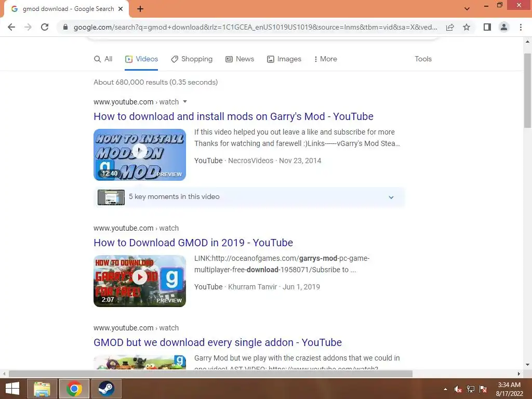Click the muted volume tray icon

point(458,389)
